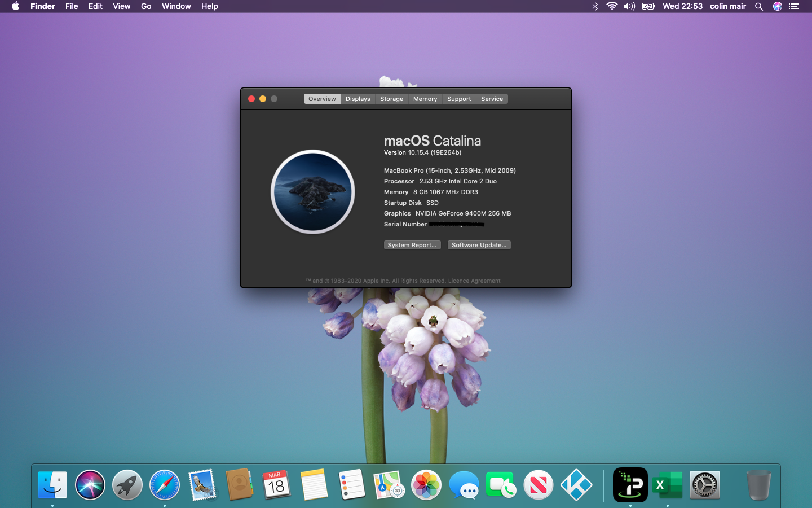
Task: Click the colin mair user menu
Action: [x=728, y=6]
